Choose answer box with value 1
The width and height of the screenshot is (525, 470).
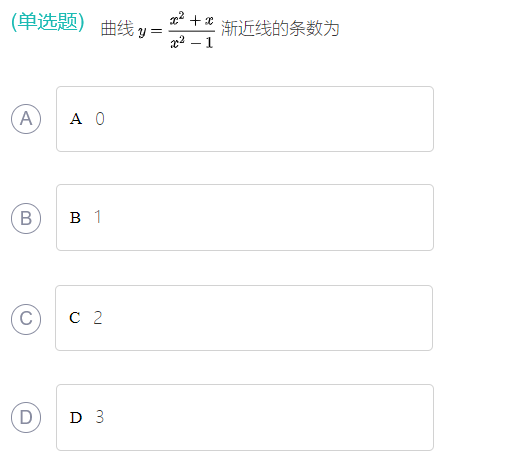[x=245, y=217]
